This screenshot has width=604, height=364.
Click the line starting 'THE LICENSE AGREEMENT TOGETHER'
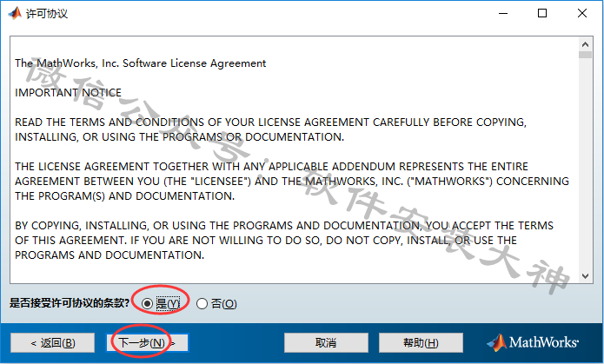[x=271, y=167]
